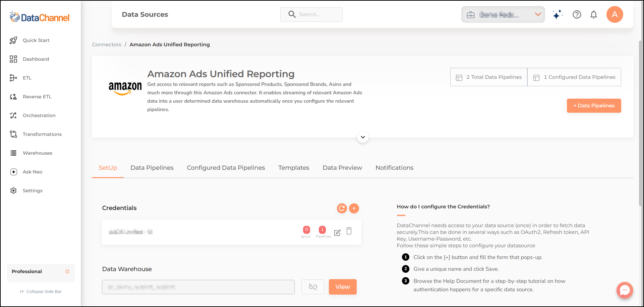Click 1 Configured Data Pipelines box
Image resolution: width=644 pixels, height=307 pixels.
pos(574,77)
